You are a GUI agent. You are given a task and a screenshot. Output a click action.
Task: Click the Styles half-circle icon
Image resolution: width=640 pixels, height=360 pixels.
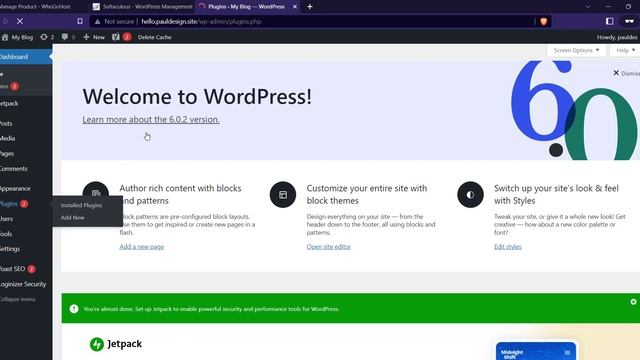[x=470, y=195]
